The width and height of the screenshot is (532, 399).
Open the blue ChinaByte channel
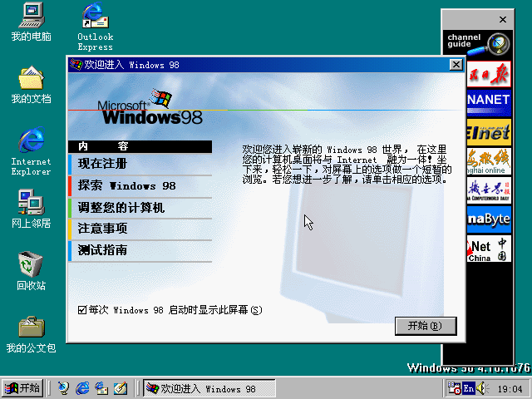[489, 219]
